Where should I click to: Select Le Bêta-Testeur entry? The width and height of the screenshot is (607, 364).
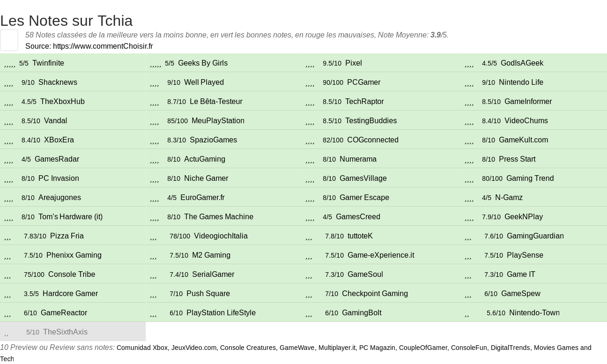(216, 101)
